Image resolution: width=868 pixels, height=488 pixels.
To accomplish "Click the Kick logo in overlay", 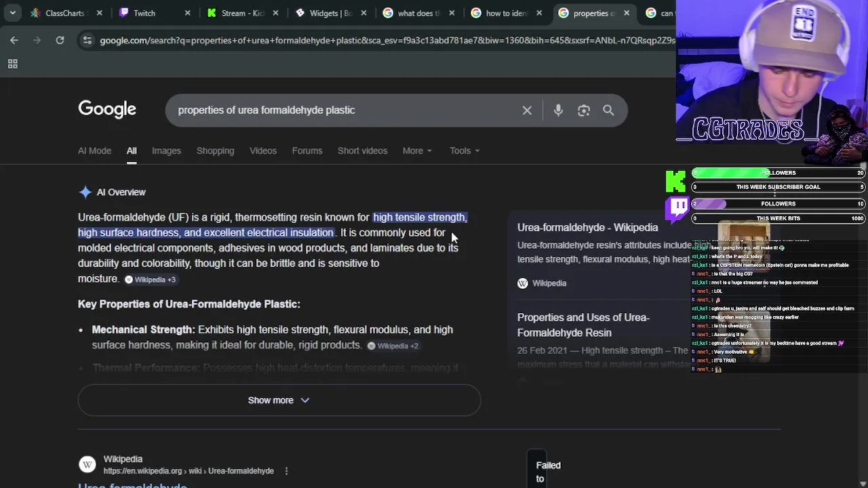I will pyautogui.click(x=675, y=181).
